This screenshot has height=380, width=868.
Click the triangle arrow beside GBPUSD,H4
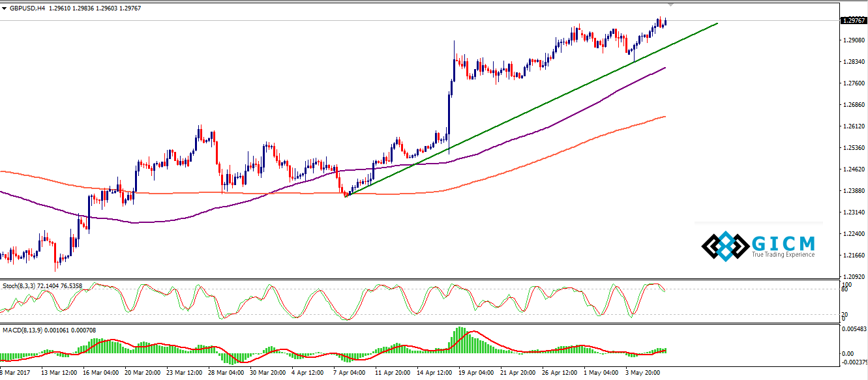point(5,8)
